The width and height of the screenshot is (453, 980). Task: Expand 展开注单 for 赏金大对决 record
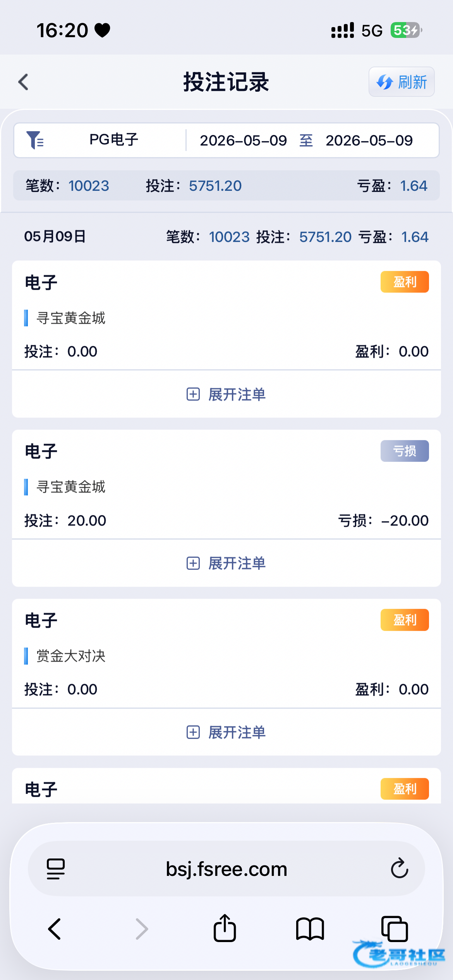pyautogui.click(x=226, y=732)
